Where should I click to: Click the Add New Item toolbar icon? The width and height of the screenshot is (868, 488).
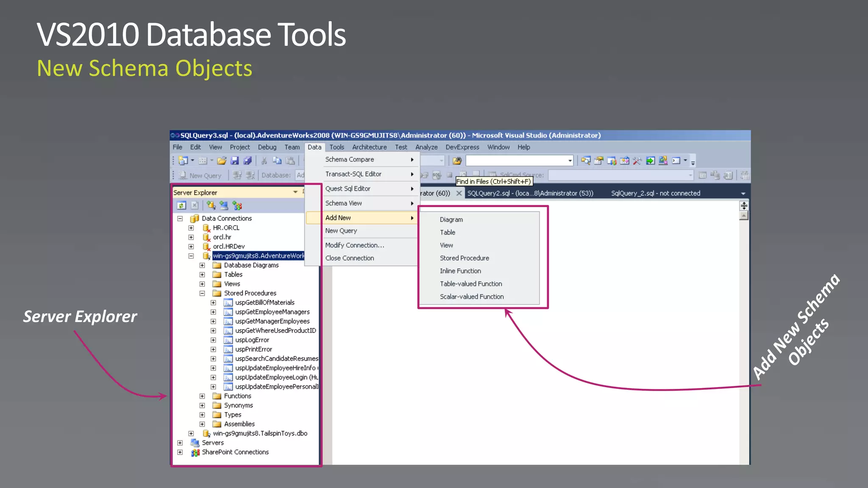[203, 161]
